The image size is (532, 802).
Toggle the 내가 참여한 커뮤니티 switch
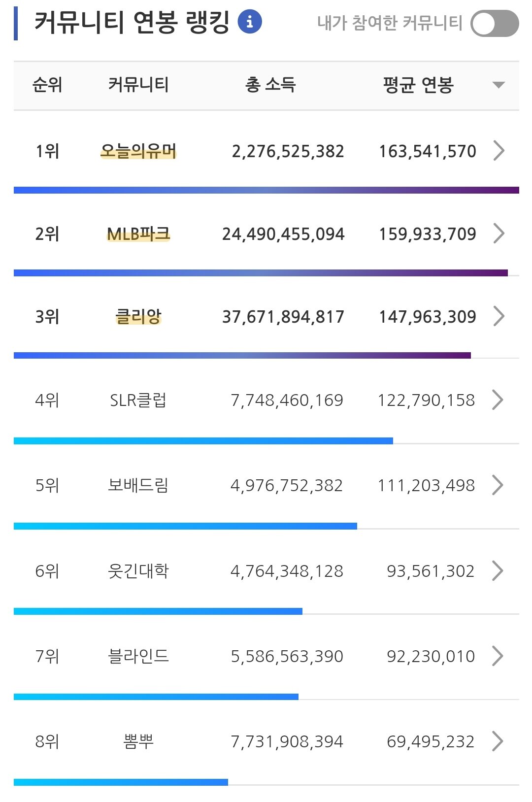click(x=495, y=24)
